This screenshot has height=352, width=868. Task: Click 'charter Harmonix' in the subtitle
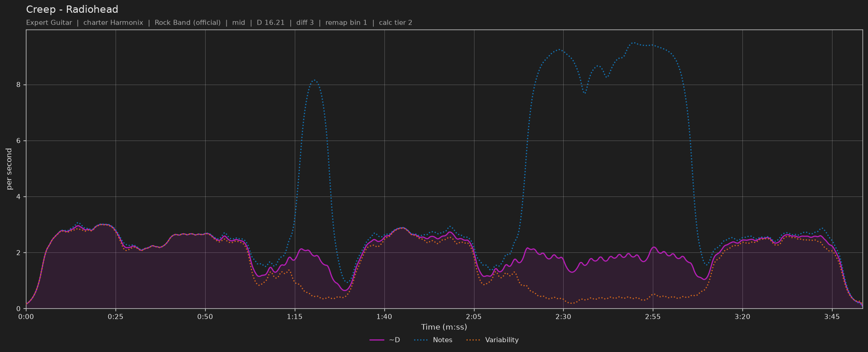(x=113, y=23)
